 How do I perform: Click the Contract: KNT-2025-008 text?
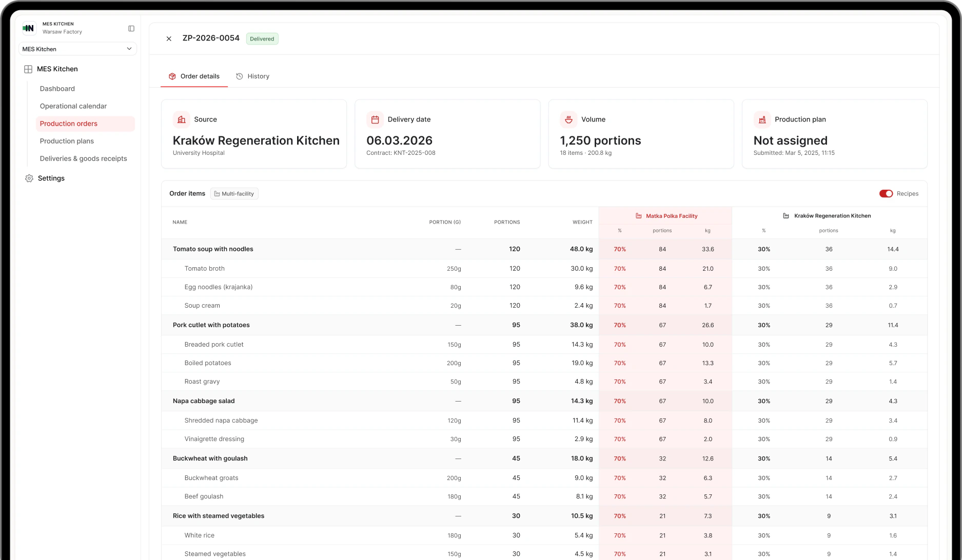tap(401, 153)
